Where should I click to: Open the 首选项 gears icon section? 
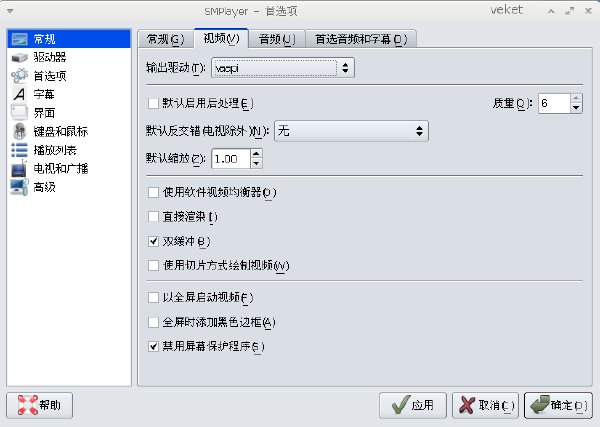(x=19, y=76)
